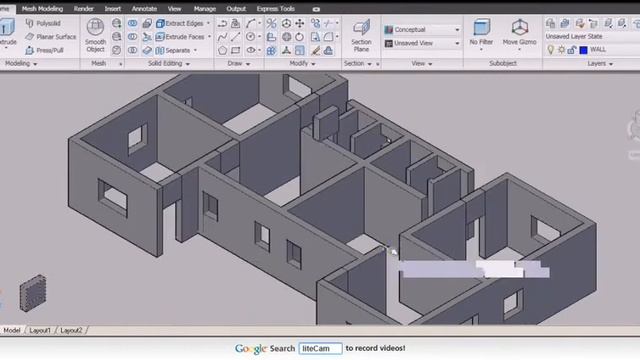Click the Extrude Faces button
640x360 pixels.
tap(180, 37)
